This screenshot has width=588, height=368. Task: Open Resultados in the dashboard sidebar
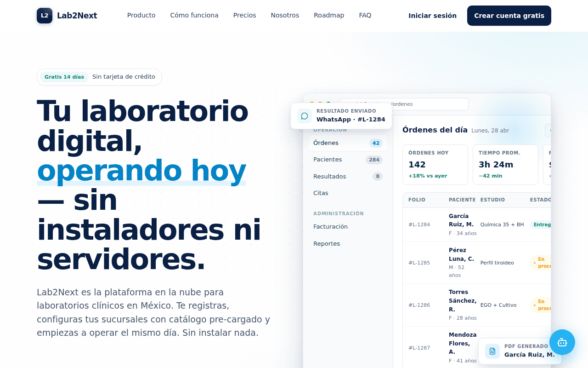348,176
